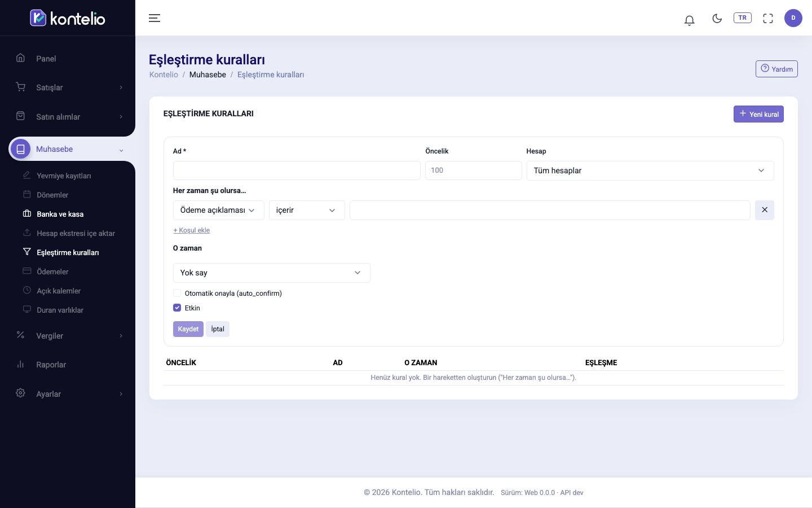Open Dönemler menu item
The height and width of the screenshot is (508, 812).
(52, 195)
